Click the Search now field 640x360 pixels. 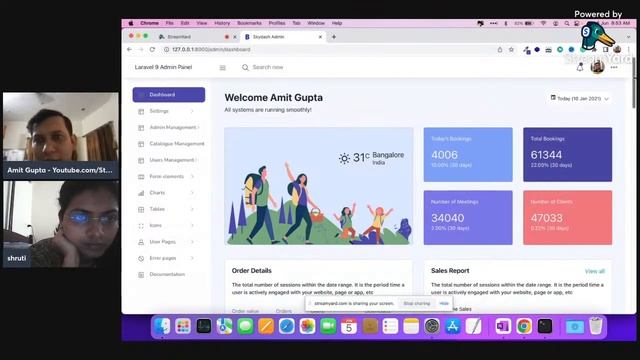pos(268,67)
